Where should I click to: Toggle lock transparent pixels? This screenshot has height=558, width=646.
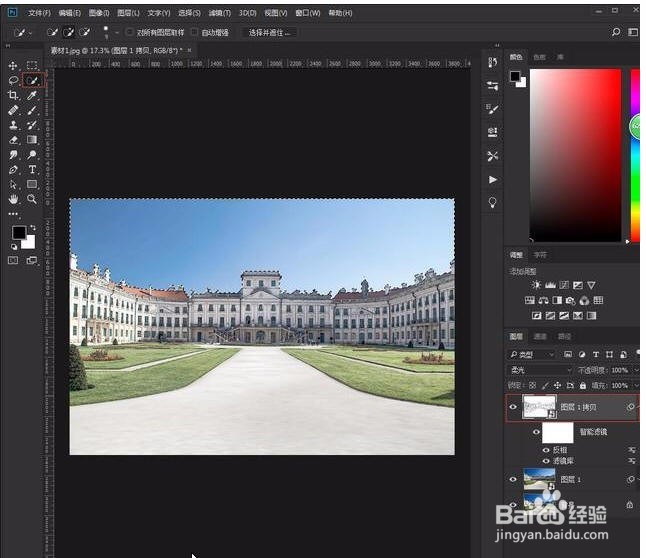(532, 386)
